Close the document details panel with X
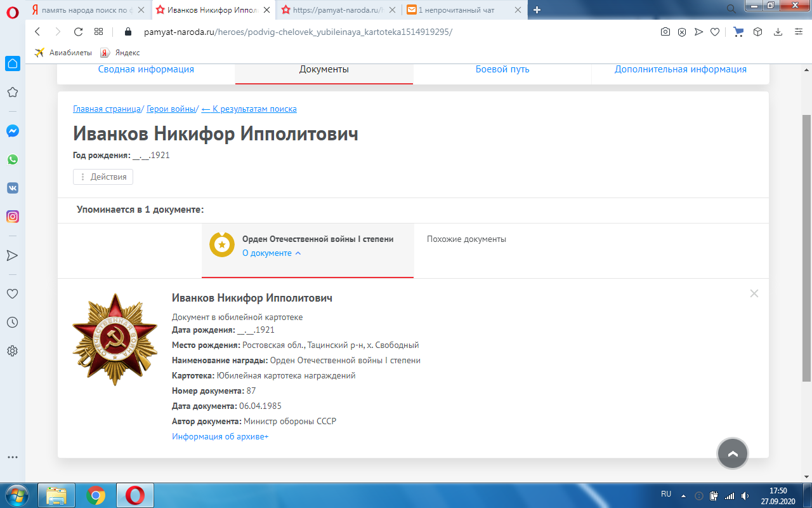 (x=754, y=293)
